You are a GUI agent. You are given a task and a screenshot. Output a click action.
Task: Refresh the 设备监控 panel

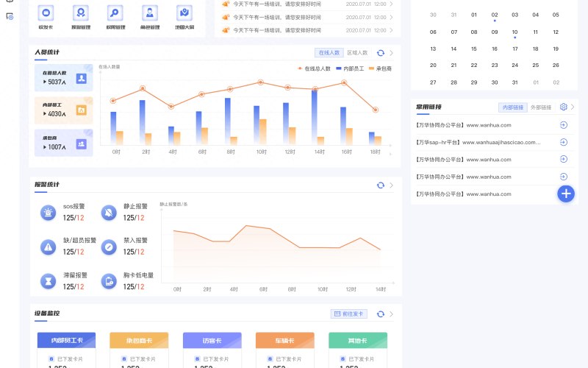click(x=381, y=314)
